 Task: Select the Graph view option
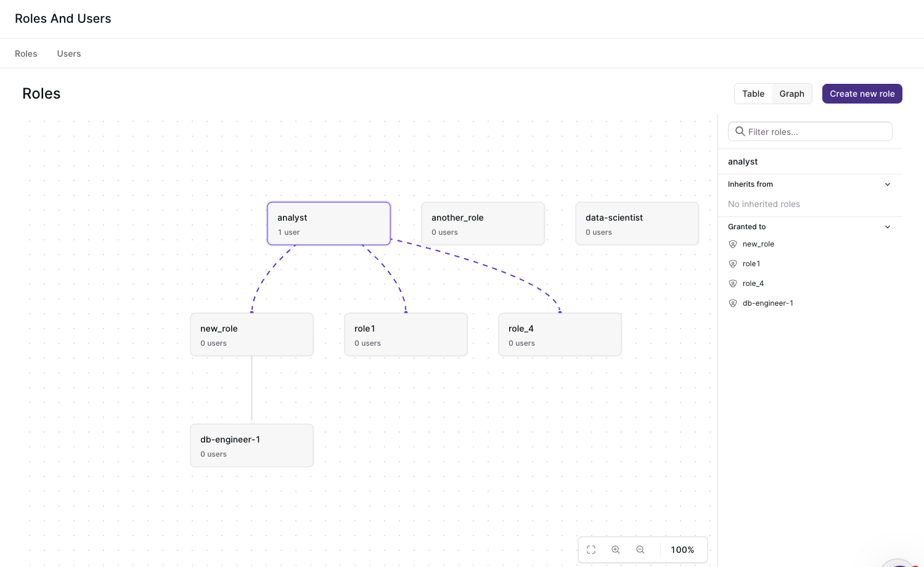pos(791,93)
